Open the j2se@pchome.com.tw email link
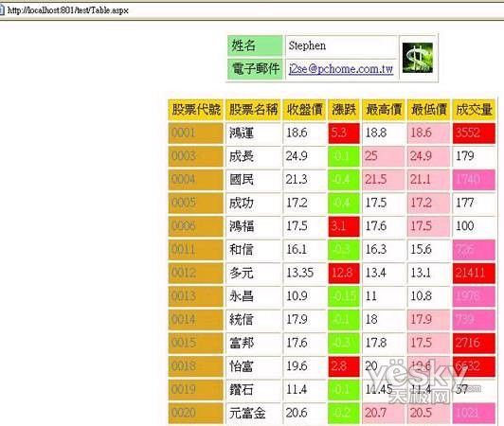 341,69
